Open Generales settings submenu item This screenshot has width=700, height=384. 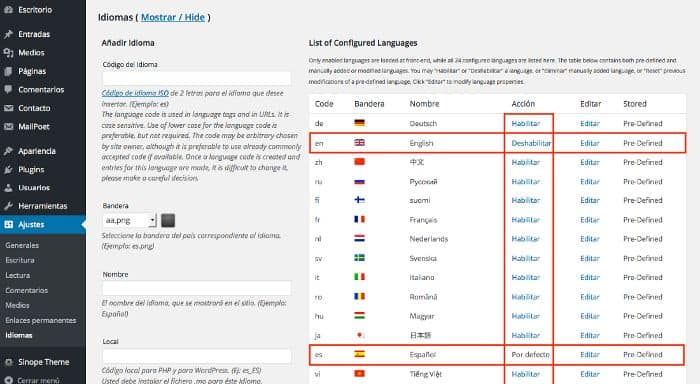(22, 245)
